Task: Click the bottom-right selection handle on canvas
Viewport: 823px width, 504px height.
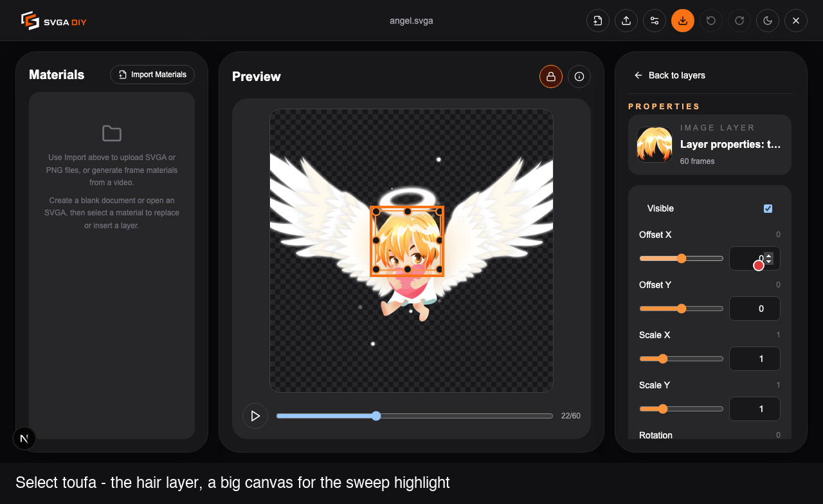Action: tap(439, 269)
